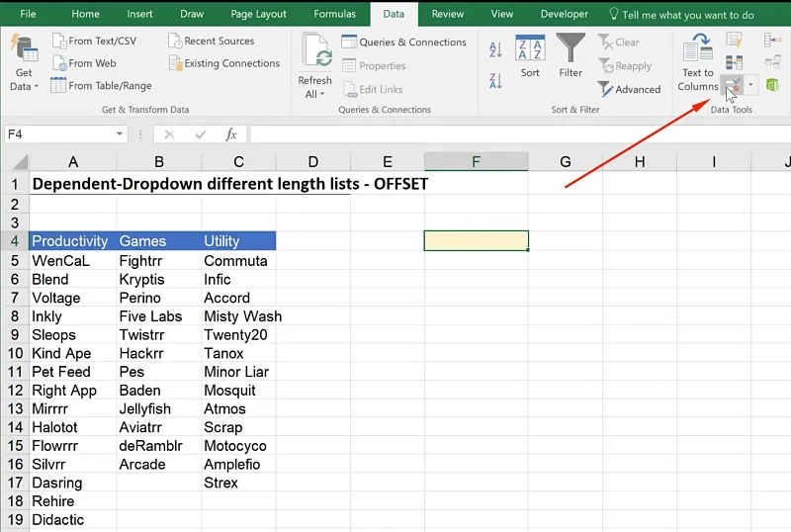Click the Remove Duplicates icon

point(735,62)
